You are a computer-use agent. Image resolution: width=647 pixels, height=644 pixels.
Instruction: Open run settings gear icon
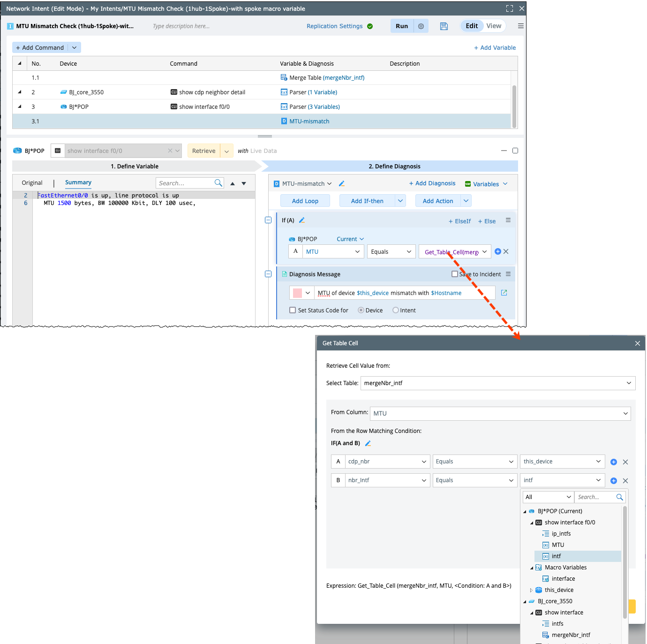coord(421,26)
